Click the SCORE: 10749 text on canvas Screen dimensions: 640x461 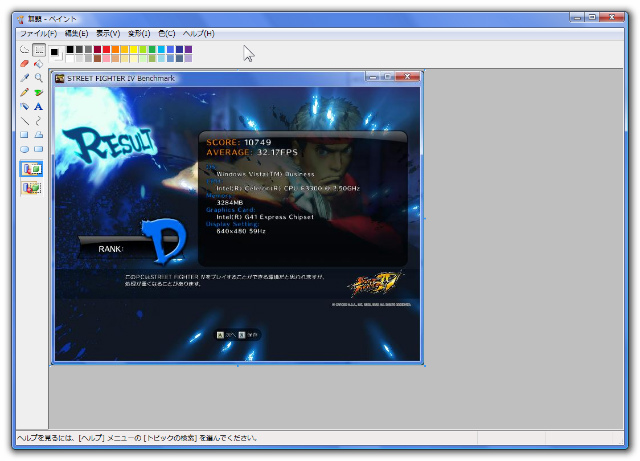[238, 142]
